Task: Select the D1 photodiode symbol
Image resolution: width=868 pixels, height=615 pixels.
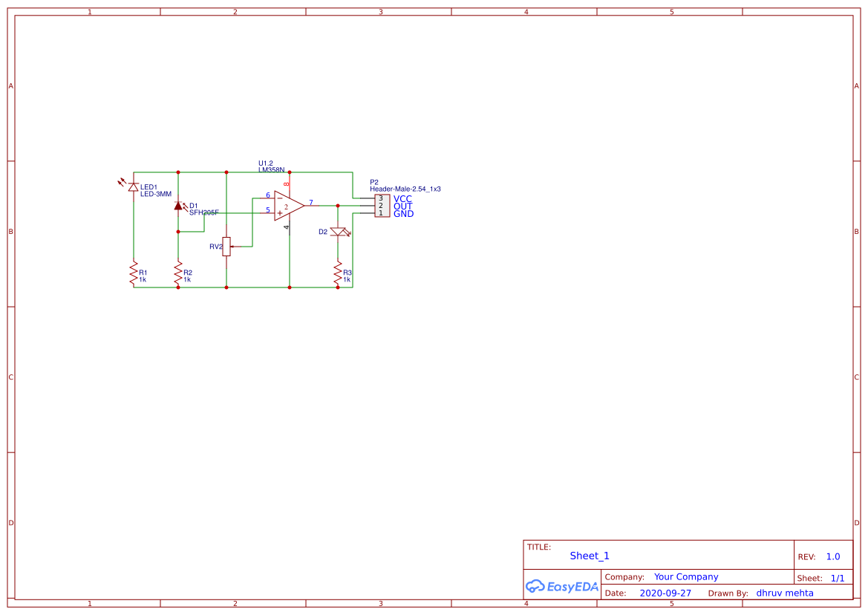Action: pos(178,206)
